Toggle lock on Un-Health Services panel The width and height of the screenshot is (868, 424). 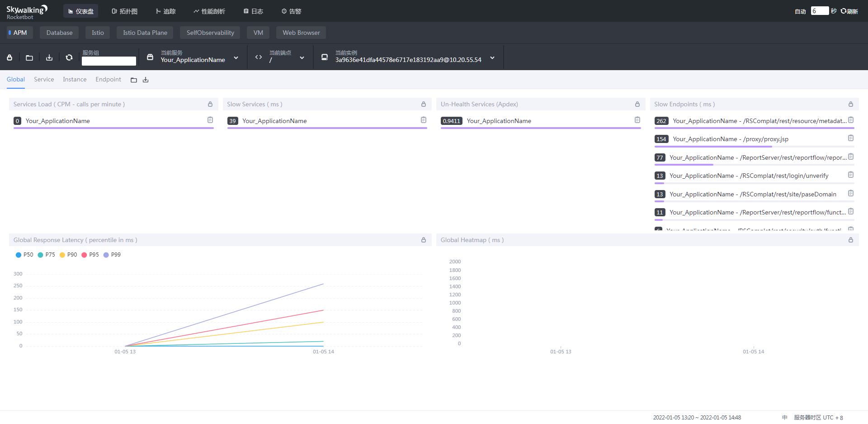pos(637,104)
